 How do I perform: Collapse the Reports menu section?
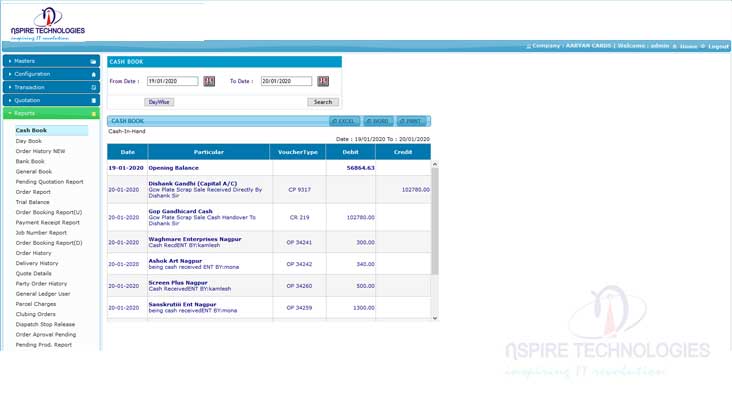coord(51,113)
